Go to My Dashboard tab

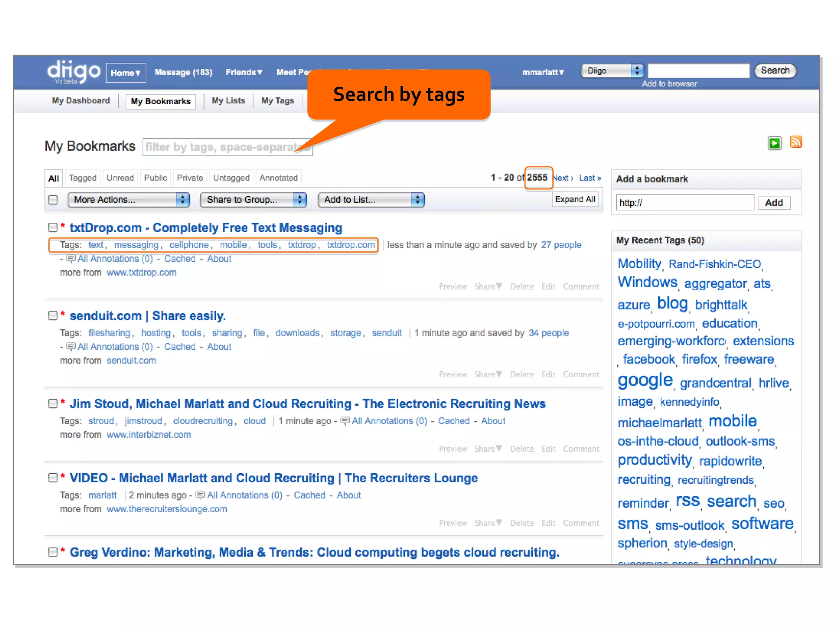click(81, 101)
